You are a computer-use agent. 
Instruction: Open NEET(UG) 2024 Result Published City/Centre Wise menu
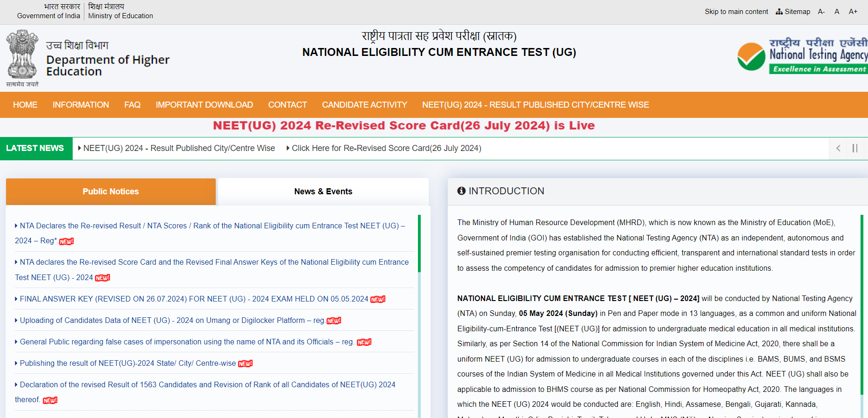(x=535, y=105)
